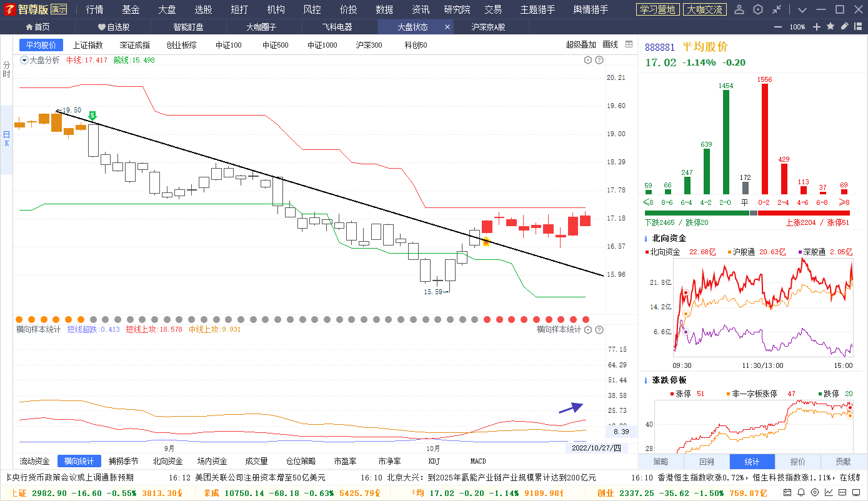Select 中证500 index
The width and height of the screenshot is (868, 501).
276,45
